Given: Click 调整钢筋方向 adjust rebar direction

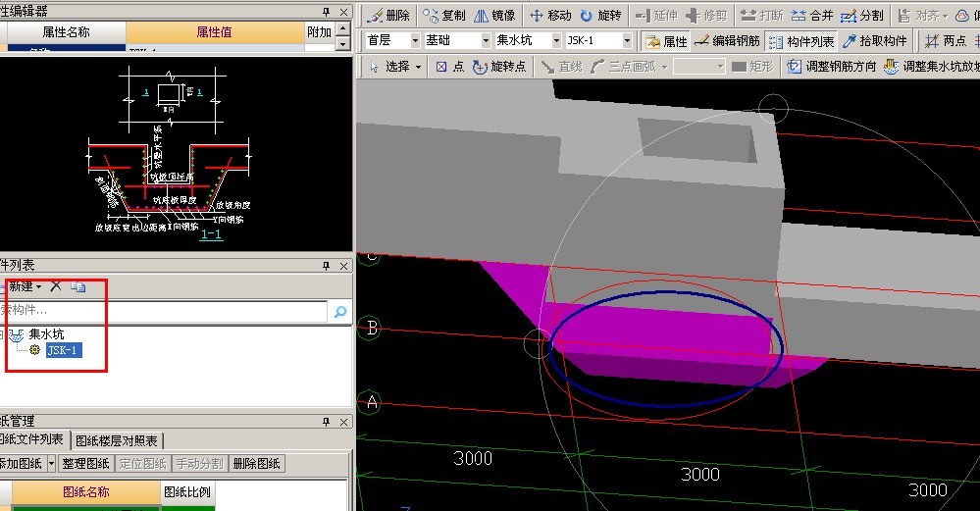Looking at the screenshot, I should click(832, 67).
